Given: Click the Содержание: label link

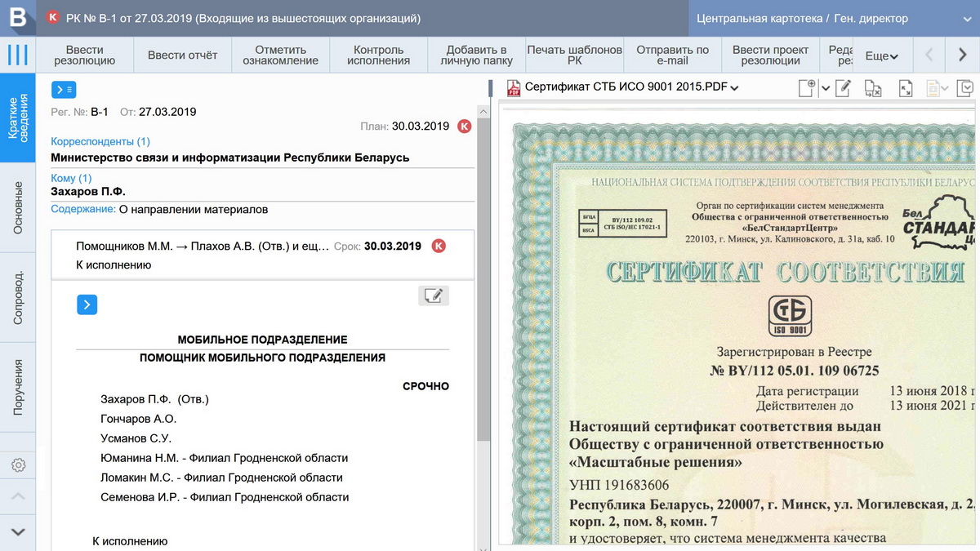Looking at the screenshot, I should click(83, 209).
